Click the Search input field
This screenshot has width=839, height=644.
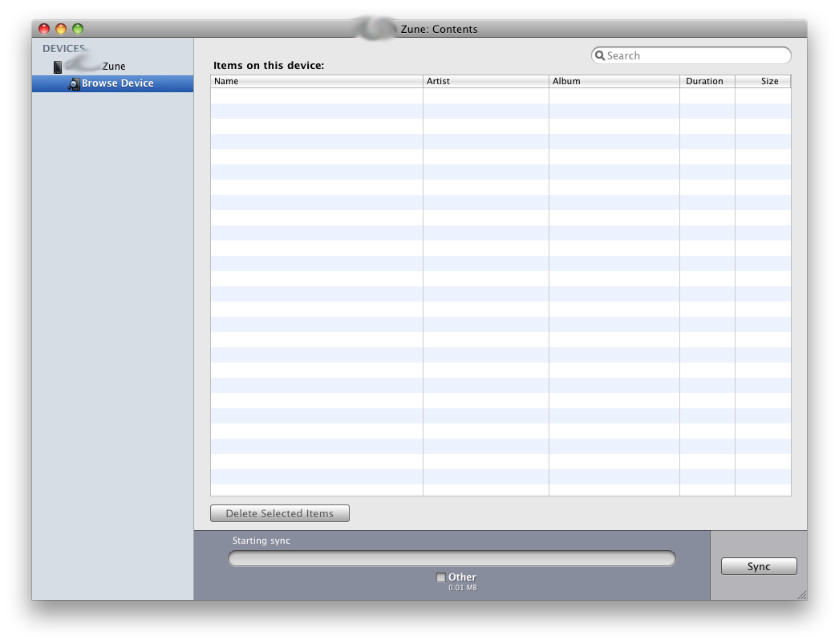point(691,55)
